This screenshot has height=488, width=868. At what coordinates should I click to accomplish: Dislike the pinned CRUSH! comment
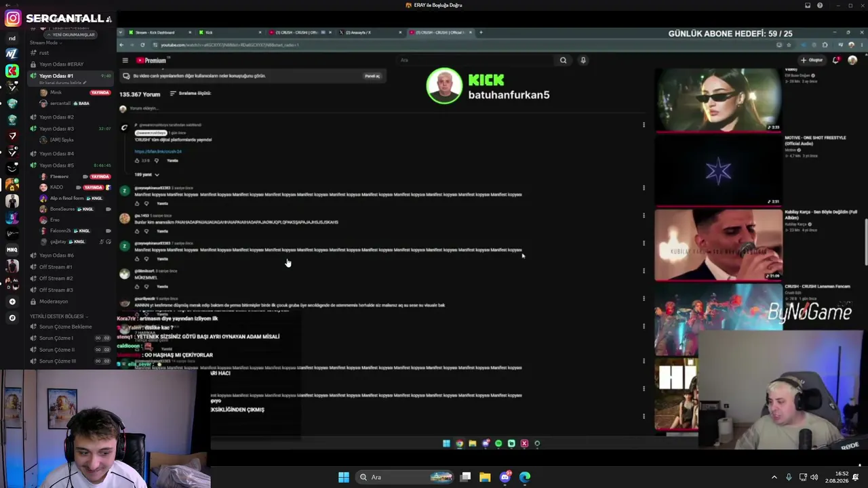[156, 161]
